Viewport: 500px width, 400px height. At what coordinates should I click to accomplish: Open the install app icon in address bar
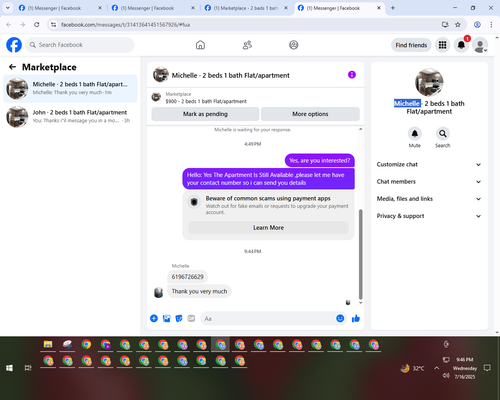[x=445, y=25]
